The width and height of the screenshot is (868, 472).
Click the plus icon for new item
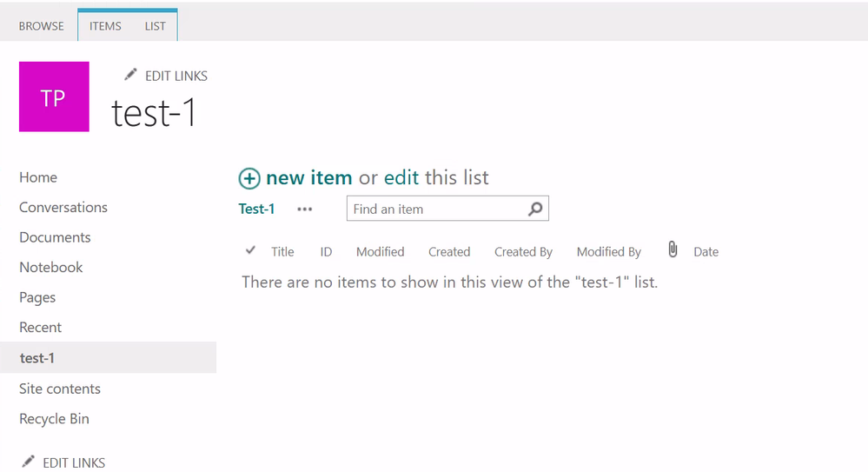(x=249, y=178)
